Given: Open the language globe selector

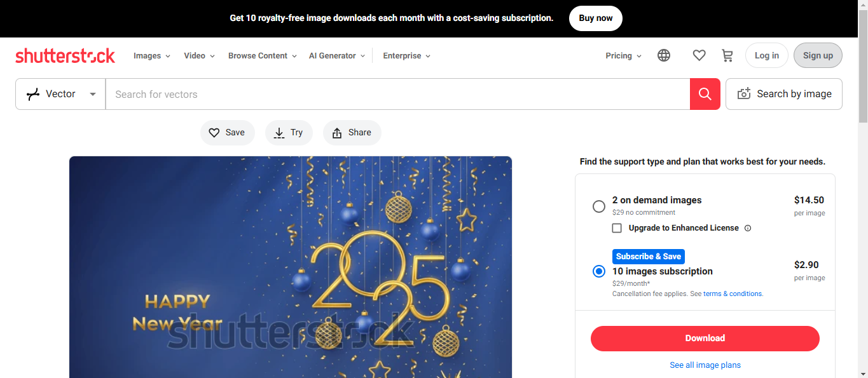Looking at the screenshot, I should 664,56.
